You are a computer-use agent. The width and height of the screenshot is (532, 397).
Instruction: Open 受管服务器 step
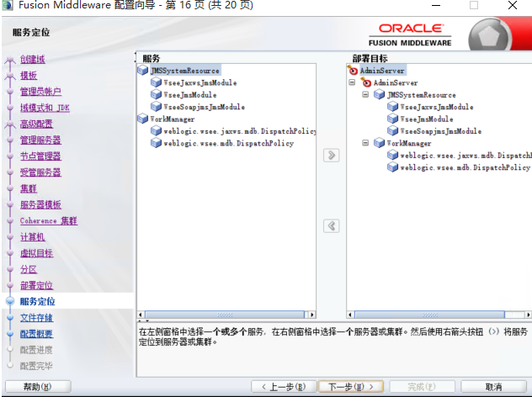(40, 172)
